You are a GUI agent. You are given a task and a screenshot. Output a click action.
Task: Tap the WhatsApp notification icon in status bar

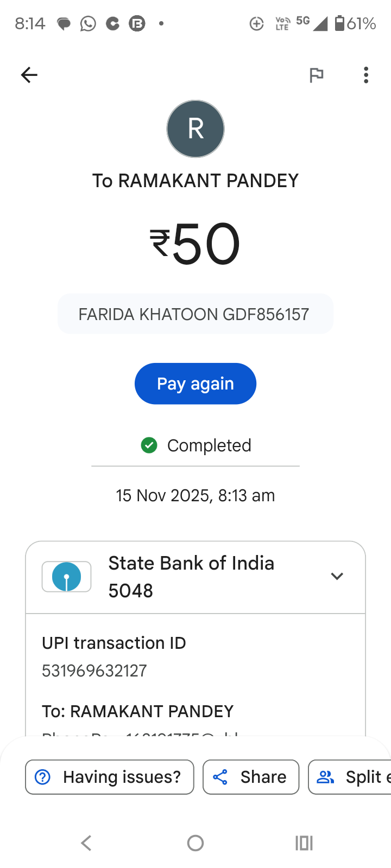(88, 23)
